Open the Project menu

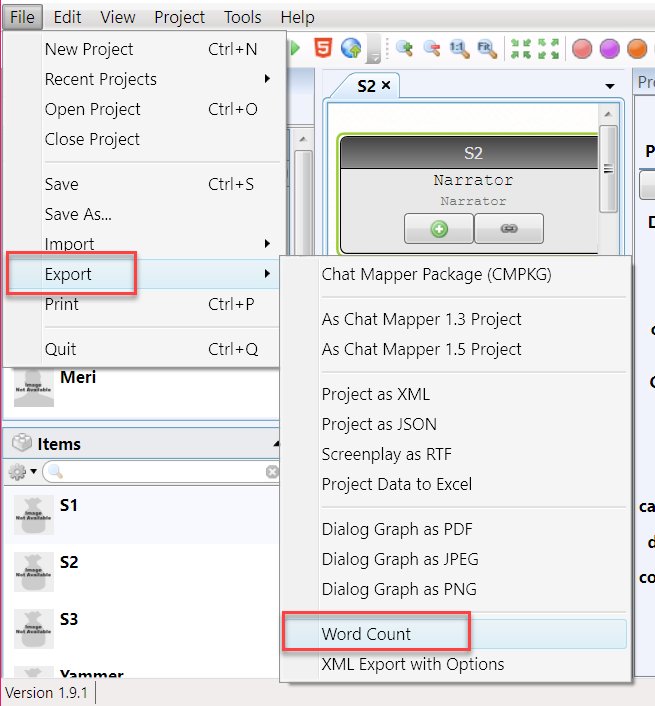179,17
